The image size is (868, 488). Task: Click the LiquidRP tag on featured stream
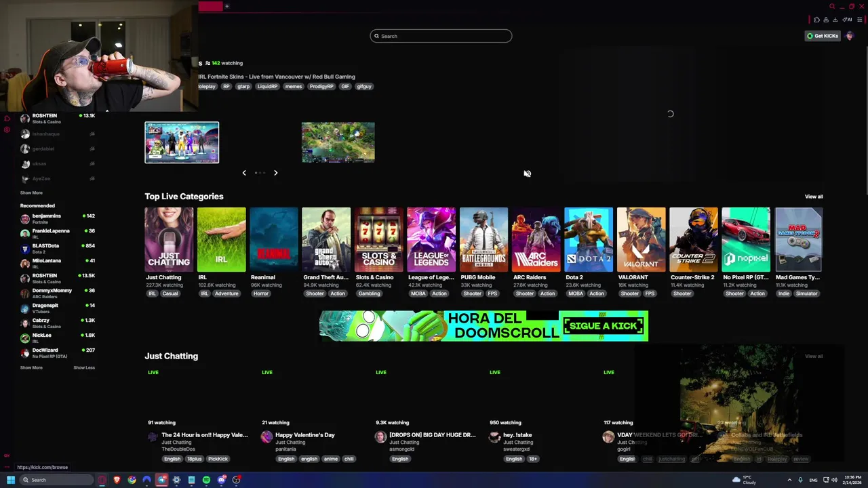[267, 87]
